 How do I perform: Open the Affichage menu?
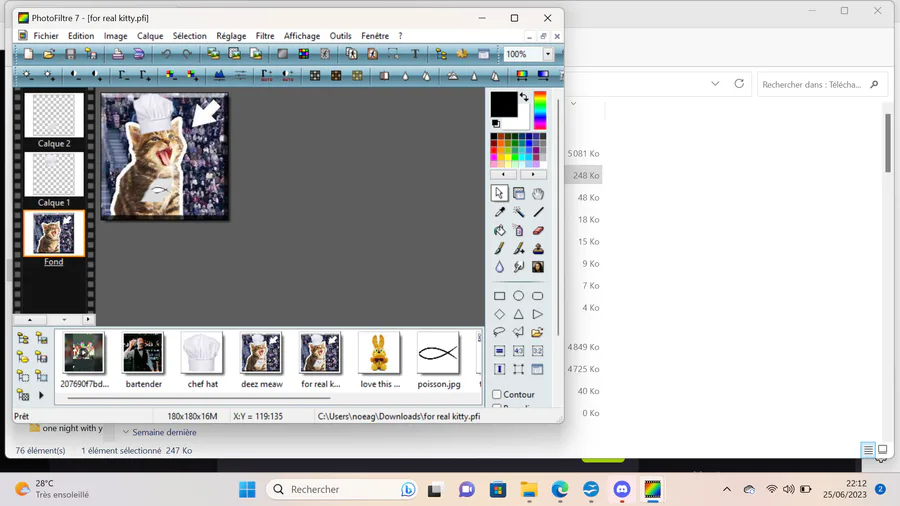tap(302, 36)
